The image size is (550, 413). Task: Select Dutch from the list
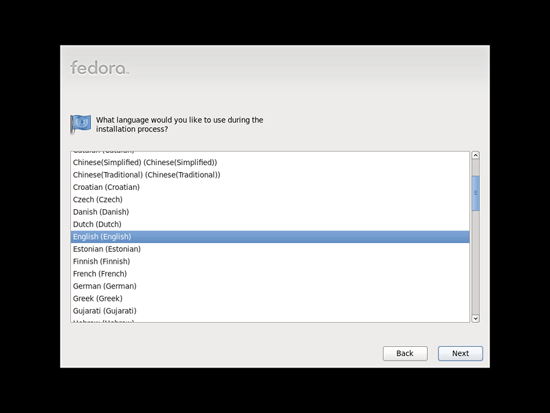click(270, 224)
